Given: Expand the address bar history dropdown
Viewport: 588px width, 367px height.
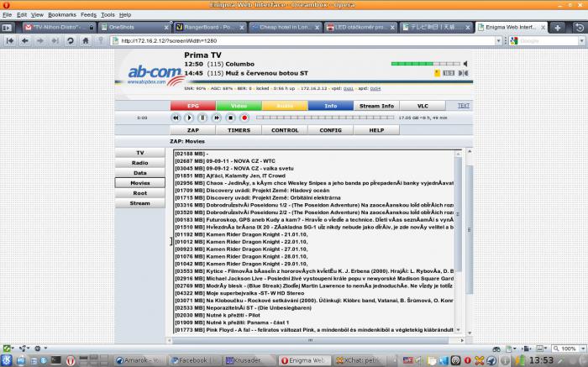Looking at the screenshot, I should click(498, 40).
